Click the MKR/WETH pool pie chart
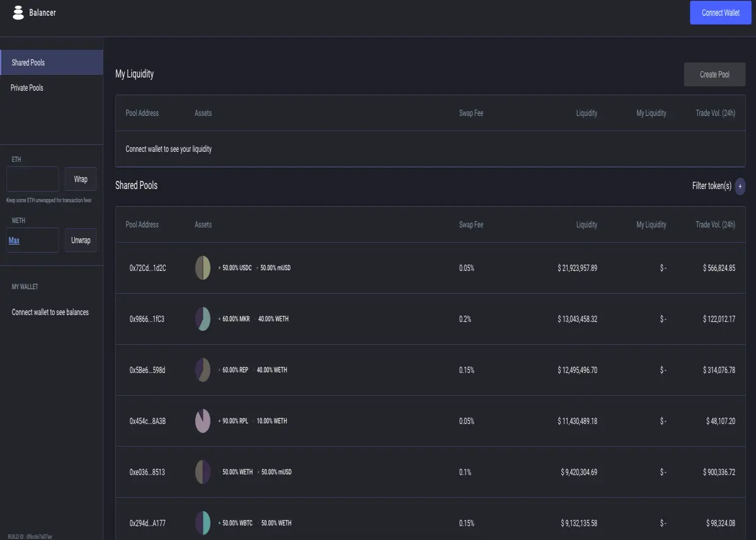Screen dimensions: 756x540 click(x=203, y=319)
